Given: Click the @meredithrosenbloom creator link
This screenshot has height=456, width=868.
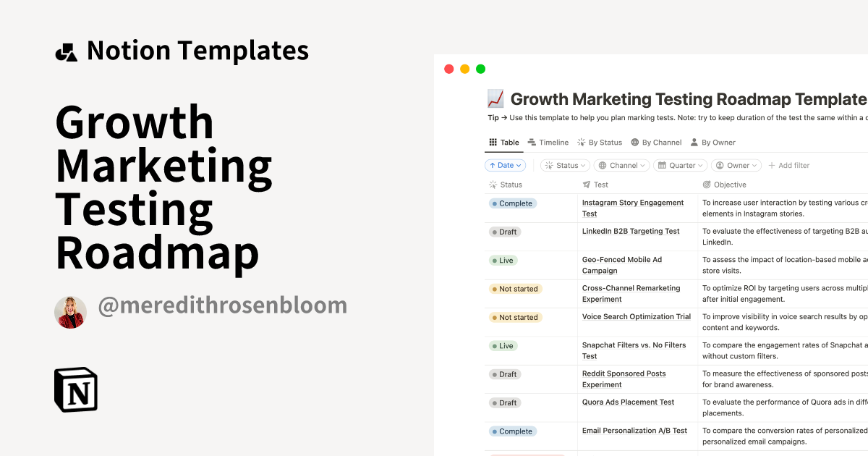Looking at the screenshot, I should point(222,305).
